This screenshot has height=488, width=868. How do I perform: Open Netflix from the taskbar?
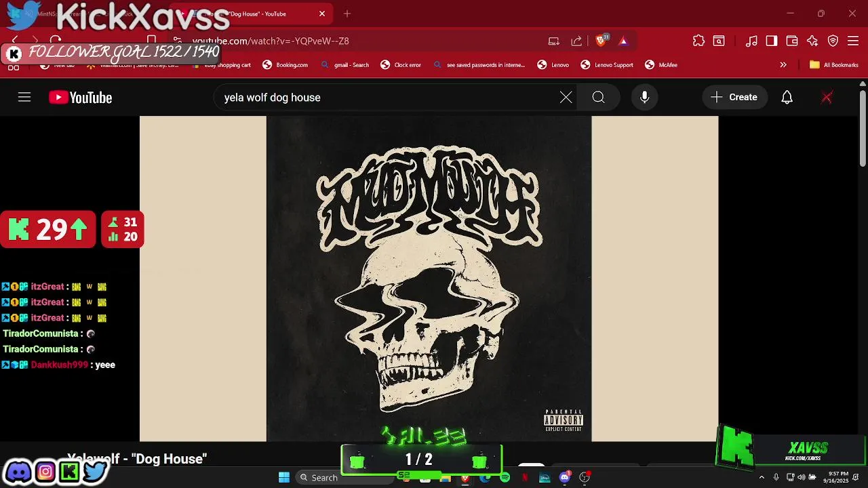click(x=525, y=478)
